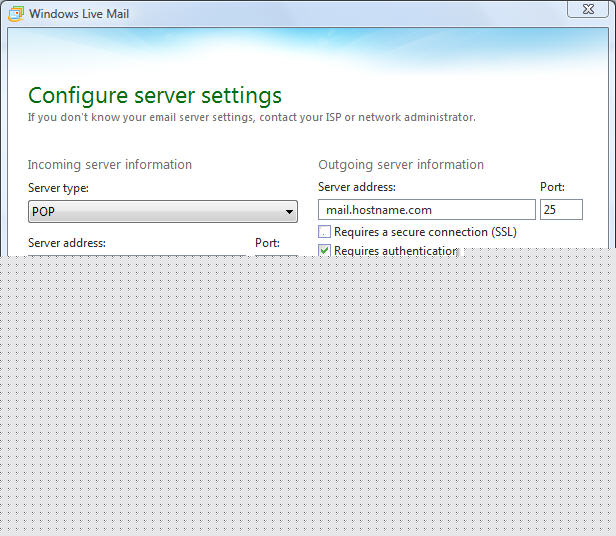
Task: Click the arrow on the Server type dropdown
Action: click(x=289, y=212)
